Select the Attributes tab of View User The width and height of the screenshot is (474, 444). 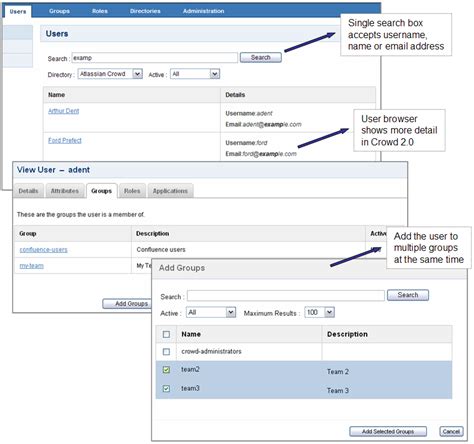click(x=65, y=191)
